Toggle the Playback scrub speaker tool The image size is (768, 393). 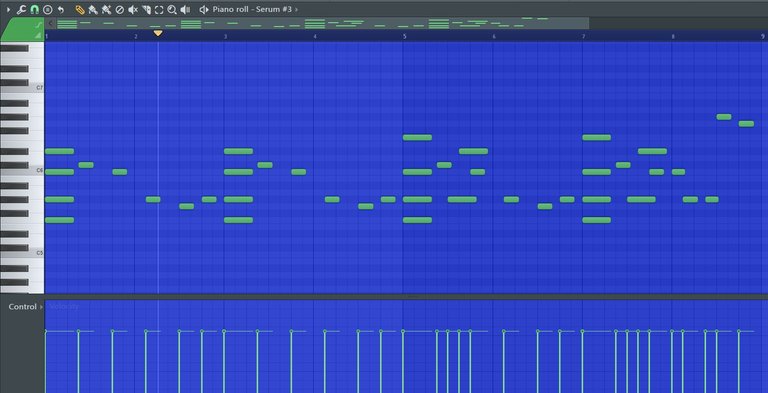[x=185, y=9]
